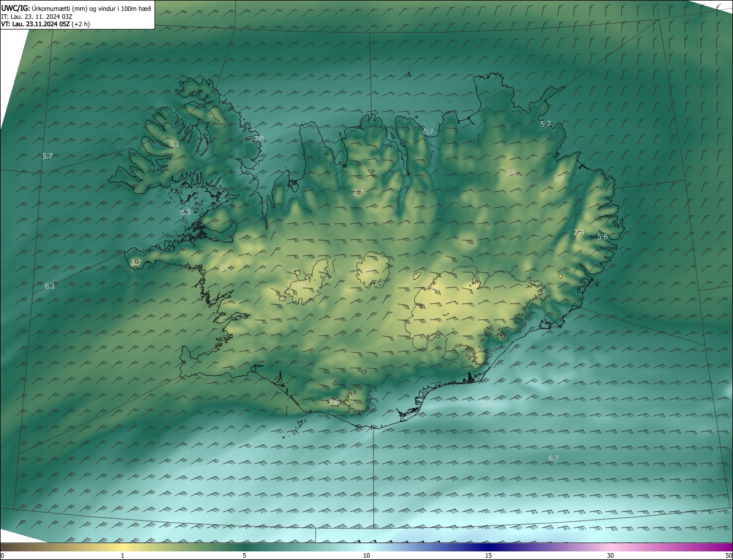Click the brown start of the color scale

[5, 547]
